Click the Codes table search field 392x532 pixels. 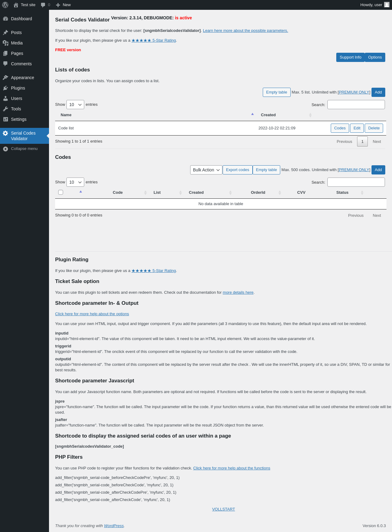click(x=356, y=182)
